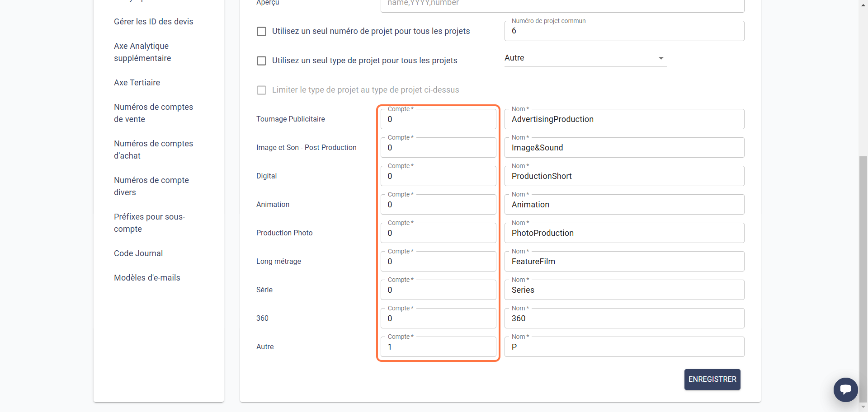Open Axe Tertiaire section

coord(137,83)
